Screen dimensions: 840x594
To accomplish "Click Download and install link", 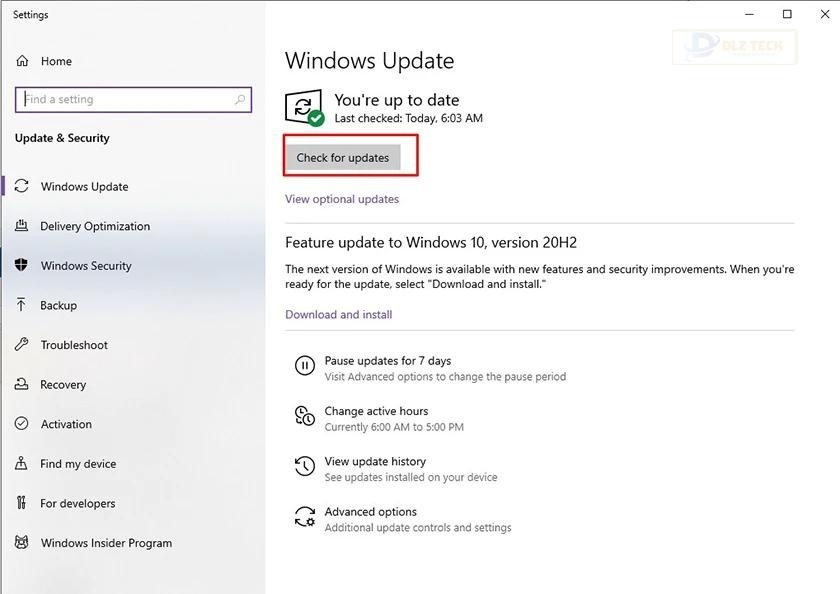I will (x=339, y=314).
